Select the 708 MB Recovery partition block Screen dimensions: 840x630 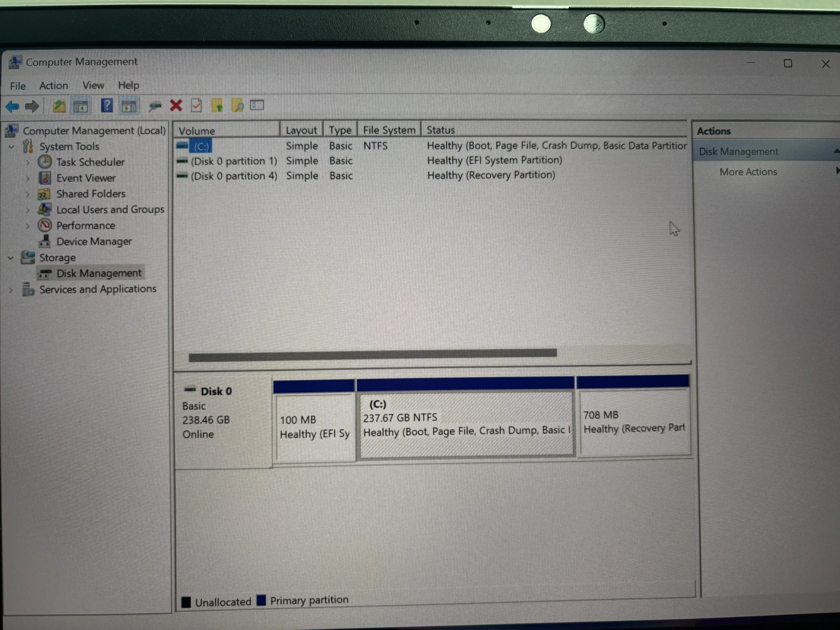(633, 422)
